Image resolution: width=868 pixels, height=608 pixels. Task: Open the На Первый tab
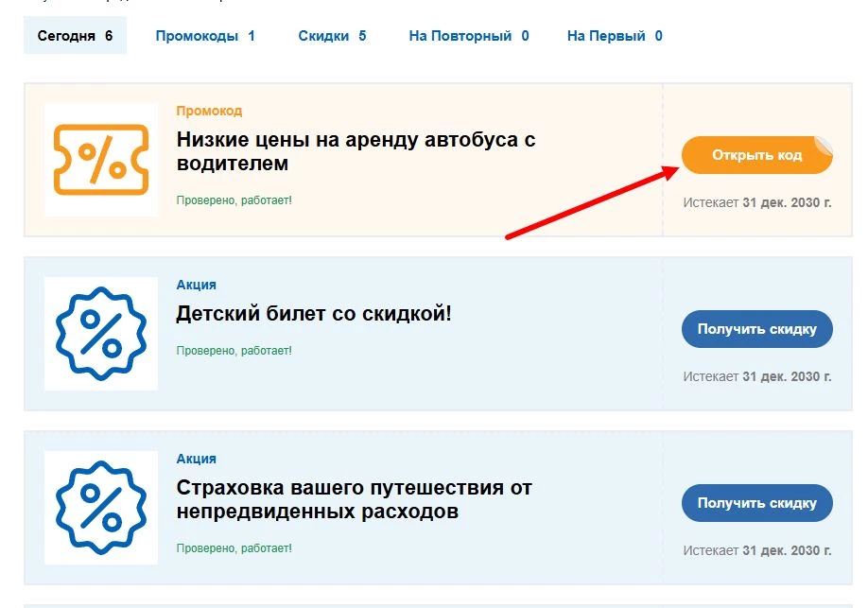(x=615, y=35)
